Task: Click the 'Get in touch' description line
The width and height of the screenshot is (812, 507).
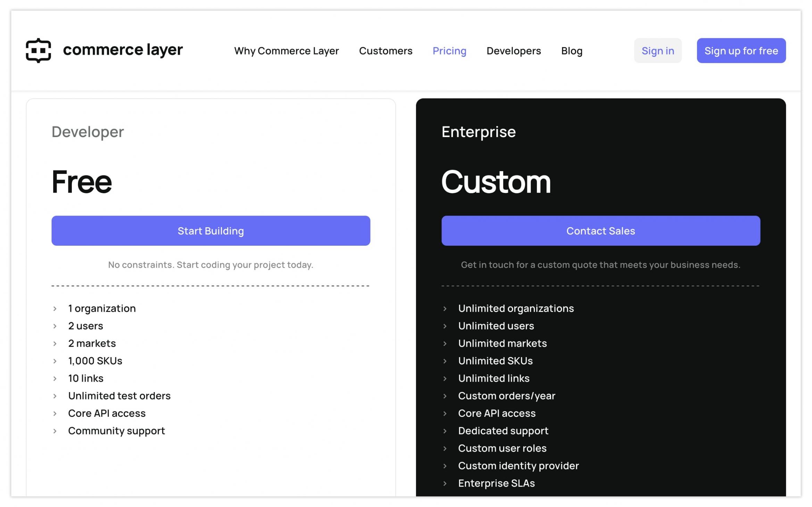Action: tap(601, 265)
